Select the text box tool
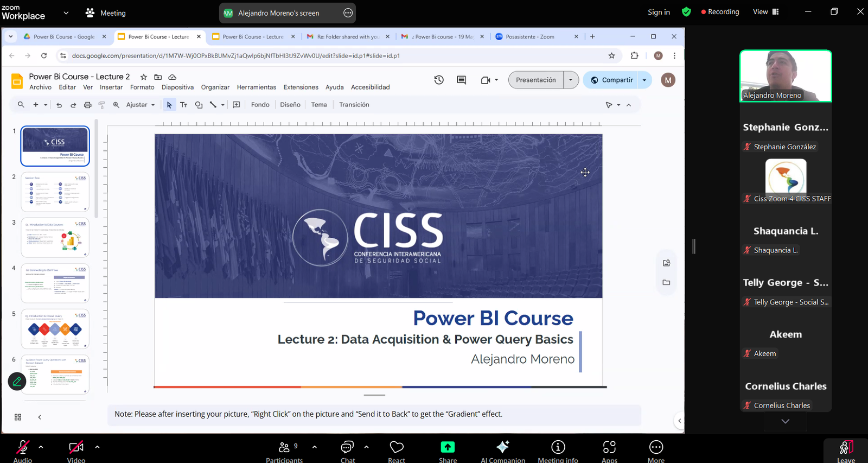The height and width of the screenshot is (463, 868). (184, 105)
